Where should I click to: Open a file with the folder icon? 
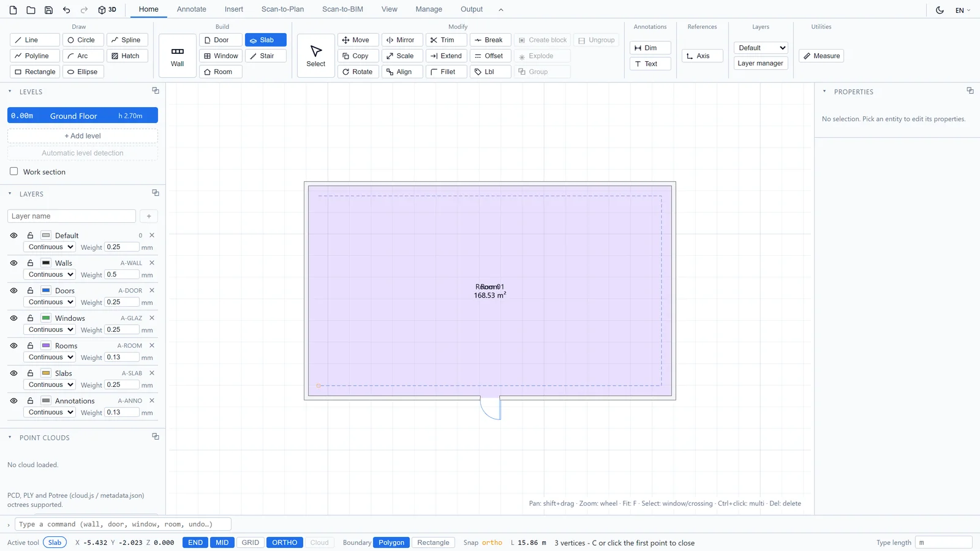click(x=31, y=10)
